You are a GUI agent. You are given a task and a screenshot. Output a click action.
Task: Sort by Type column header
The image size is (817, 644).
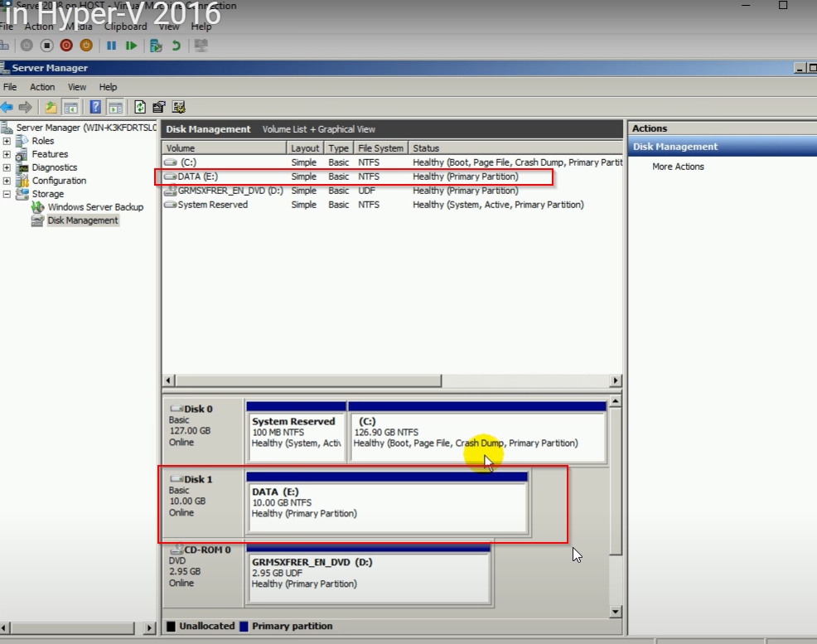(339, 148)
